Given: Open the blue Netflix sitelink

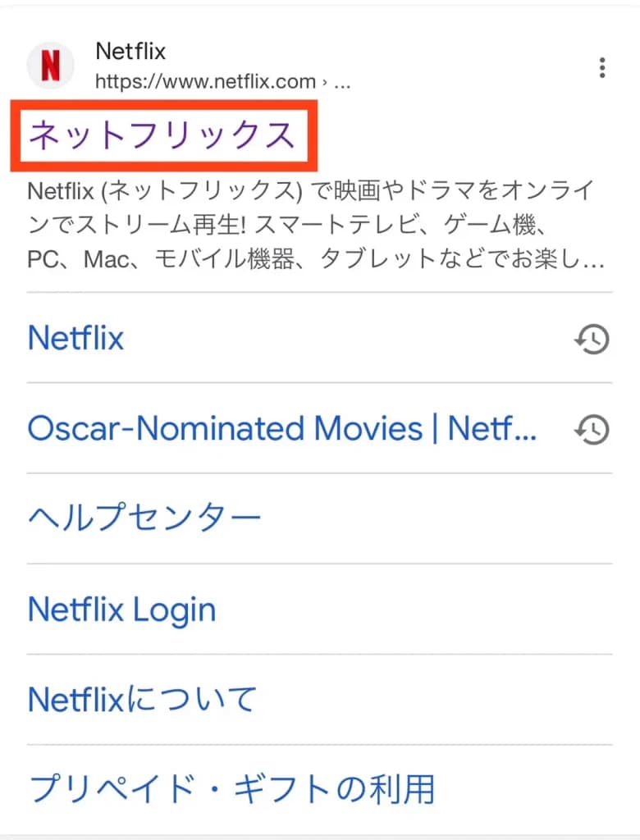Looking at the screenshot, I should [75, 338].
